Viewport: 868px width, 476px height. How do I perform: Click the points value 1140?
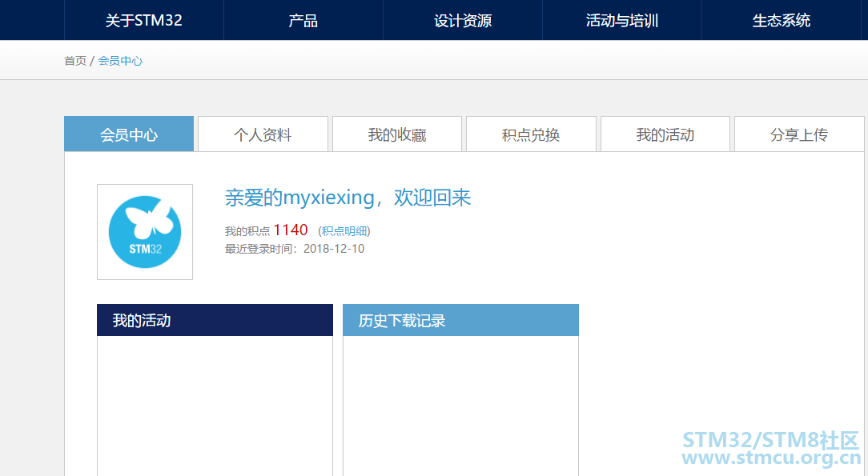click(291, 230)
